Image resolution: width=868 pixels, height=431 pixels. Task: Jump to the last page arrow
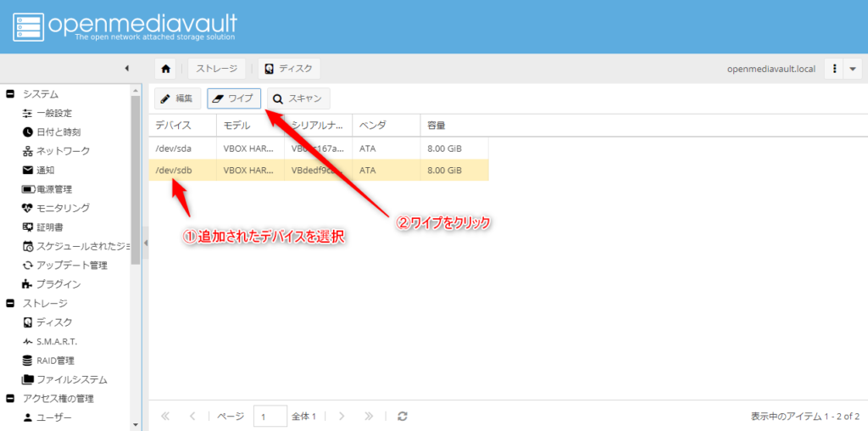coord(369,417)
